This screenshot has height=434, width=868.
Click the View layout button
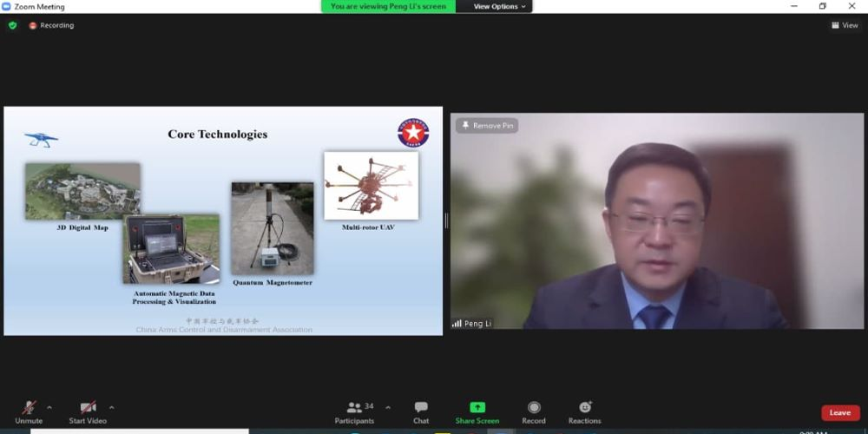point(845,25)
